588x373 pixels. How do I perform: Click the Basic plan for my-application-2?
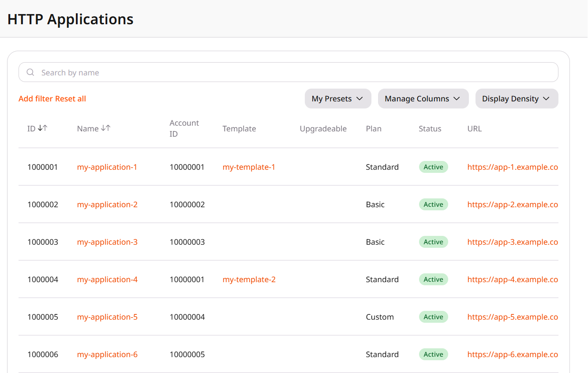click(375, 205)
